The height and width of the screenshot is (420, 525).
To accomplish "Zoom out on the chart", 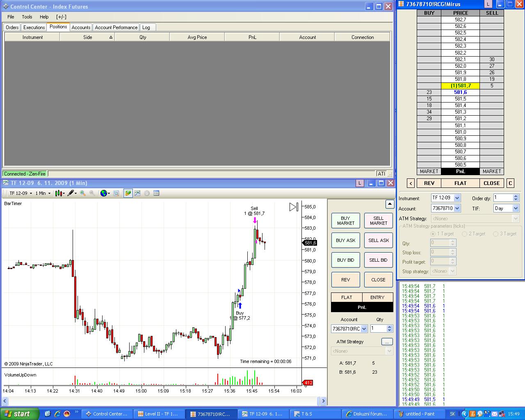I will tap(92, 193).
